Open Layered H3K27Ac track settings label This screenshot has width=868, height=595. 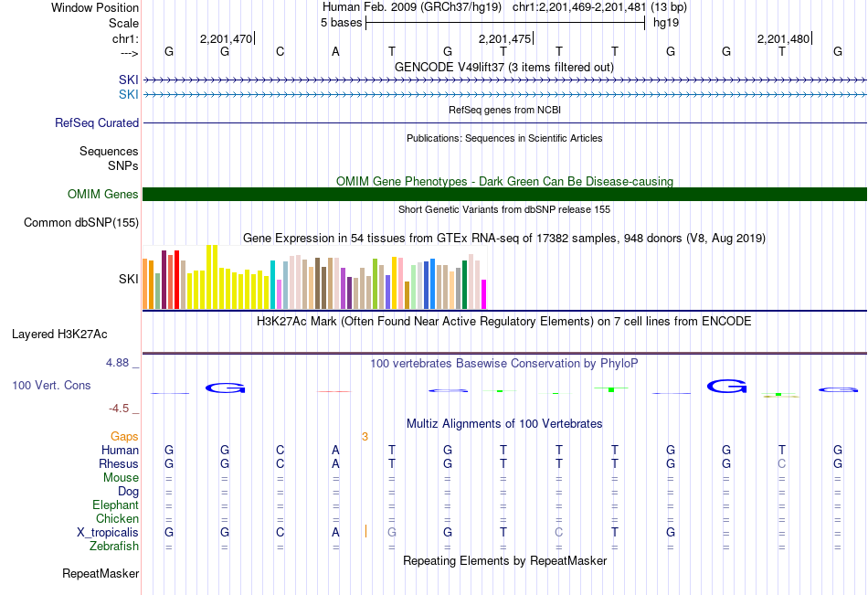click(59, 334)
